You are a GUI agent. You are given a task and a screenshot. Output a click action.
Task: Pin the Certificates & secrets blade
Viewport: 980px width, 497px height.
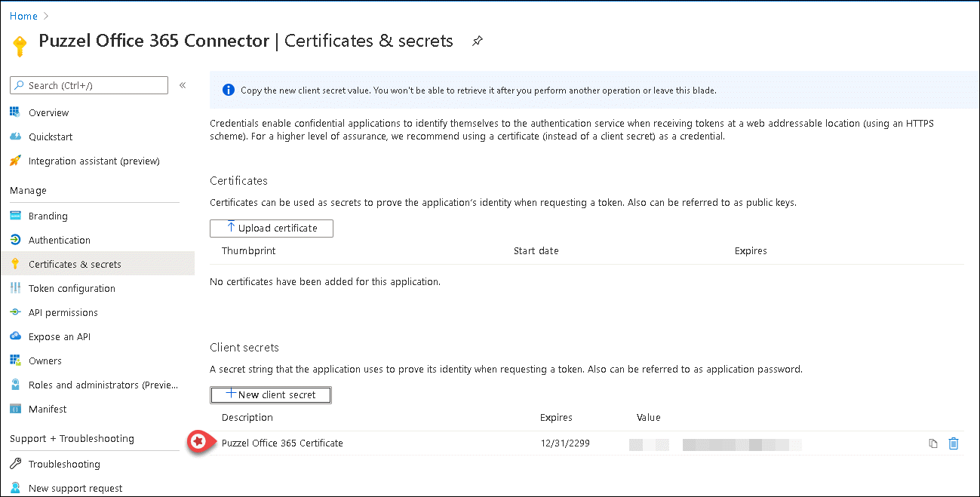coord(477,41)
